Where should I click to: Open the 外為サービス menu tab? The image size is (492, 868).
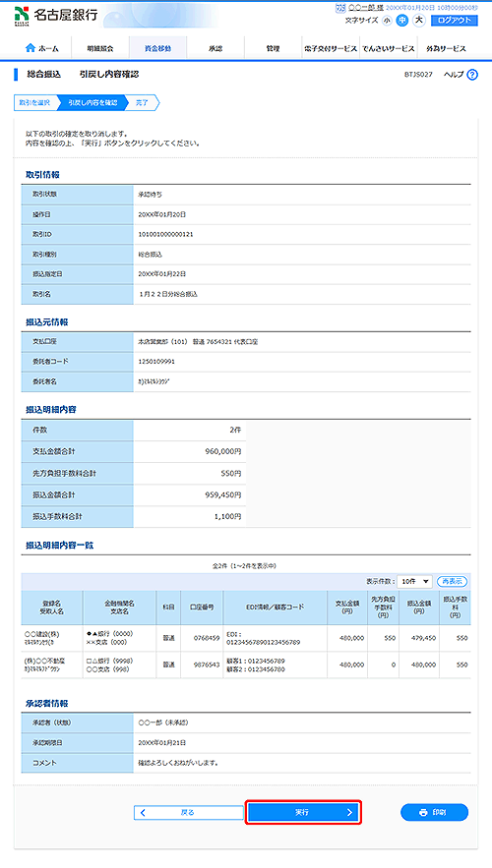[x=446, y=48]
